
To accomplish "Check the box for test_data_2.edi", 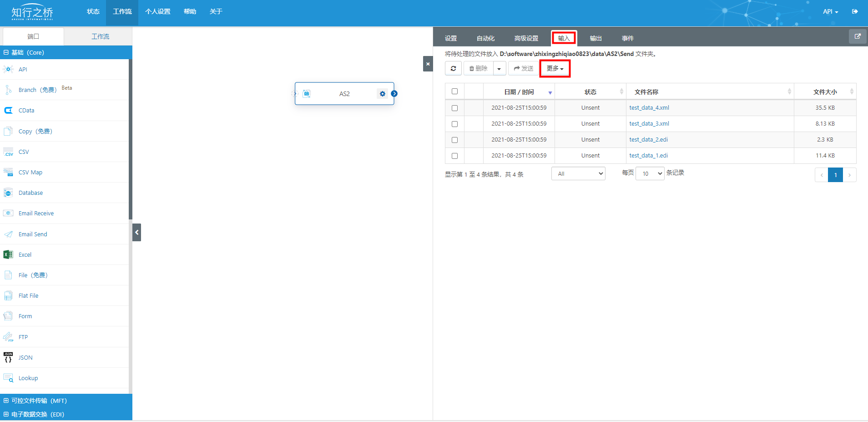I will 454,140.
